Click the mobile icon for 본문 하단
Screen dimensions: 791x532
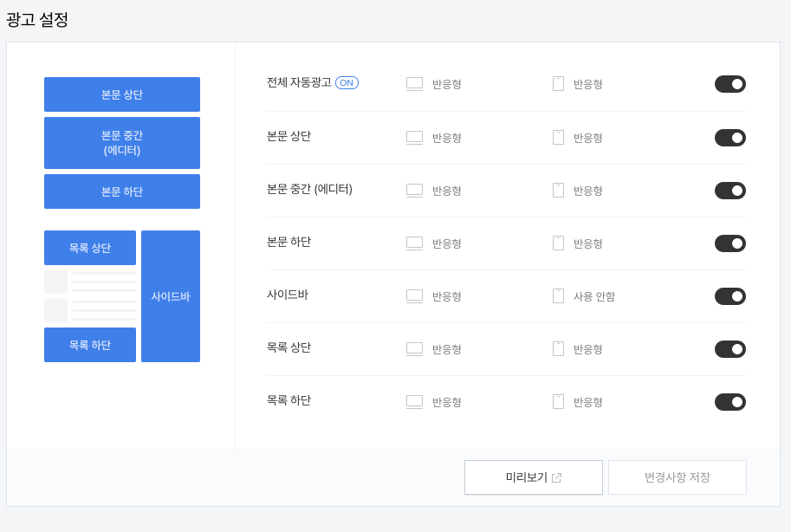[558, 243]
